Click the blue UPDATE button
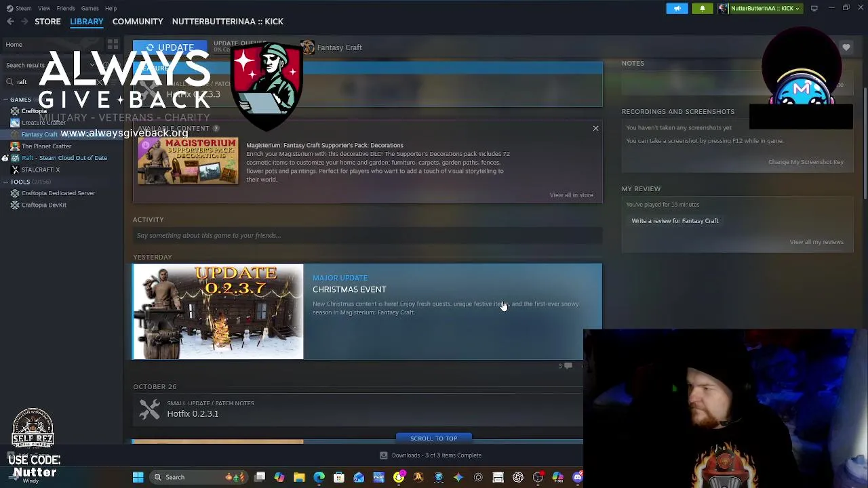This screenshot has width=868, height=488. [170, 47]
